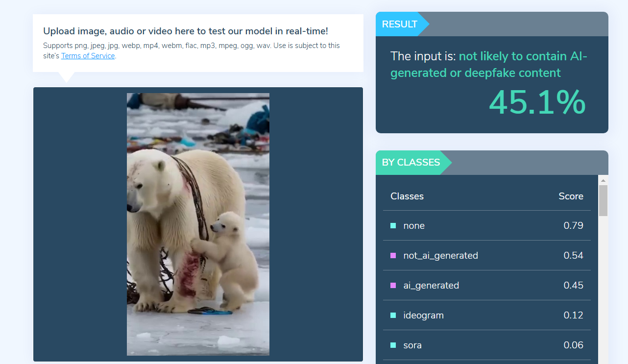Click the pink square beside ai_generated

point(393,286)
